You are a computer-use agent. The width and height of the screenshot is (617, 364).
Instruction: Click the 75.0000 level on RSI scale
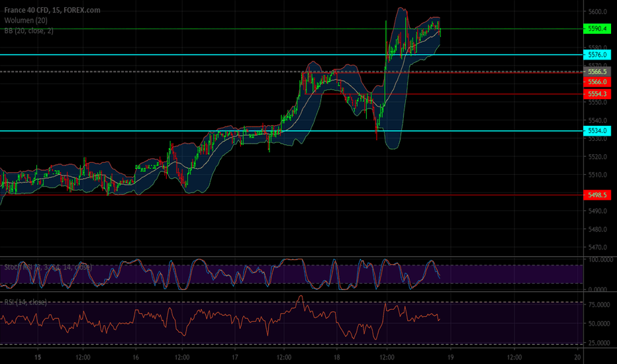[x=599, y=304]
